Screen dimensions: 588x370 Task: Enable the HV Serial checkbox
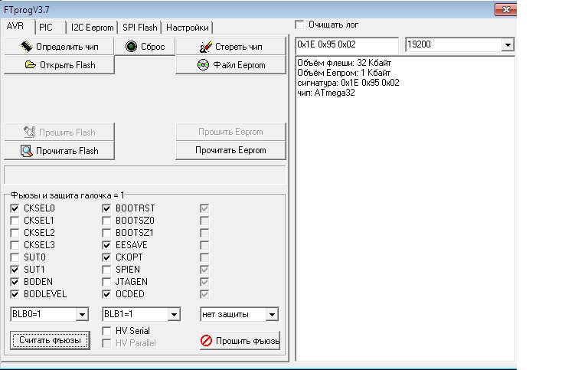click(x=107, y=331)
